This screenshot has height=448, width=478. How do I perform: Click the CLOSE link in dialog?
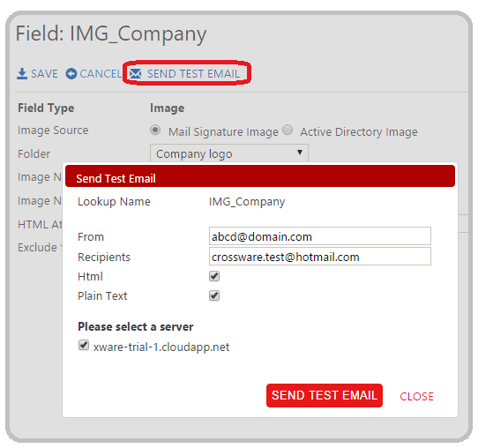click(x=416, y=396)
